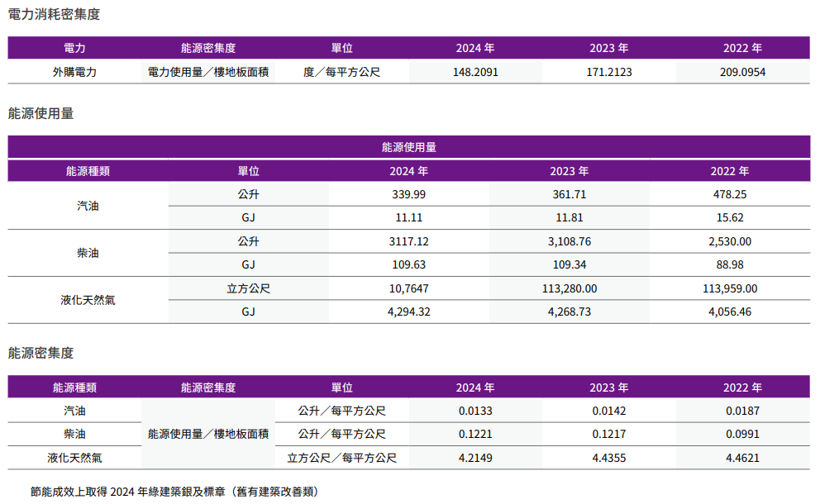The image size is (820, 504).
Task: Click the 2023 年 header in usage table
Action: [x=570, y=171]
